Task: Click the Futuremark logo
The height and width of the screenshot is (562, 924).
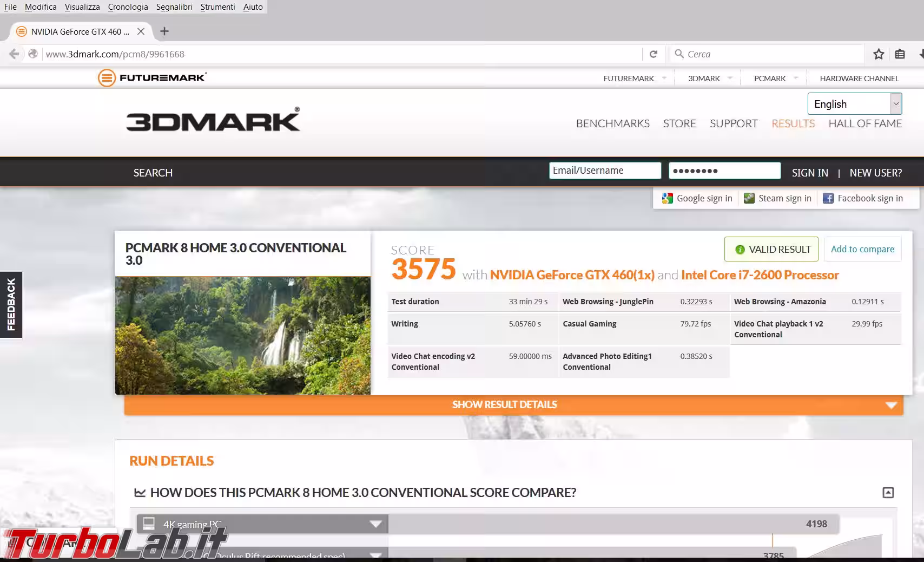Action: click(x=152, y=78)
